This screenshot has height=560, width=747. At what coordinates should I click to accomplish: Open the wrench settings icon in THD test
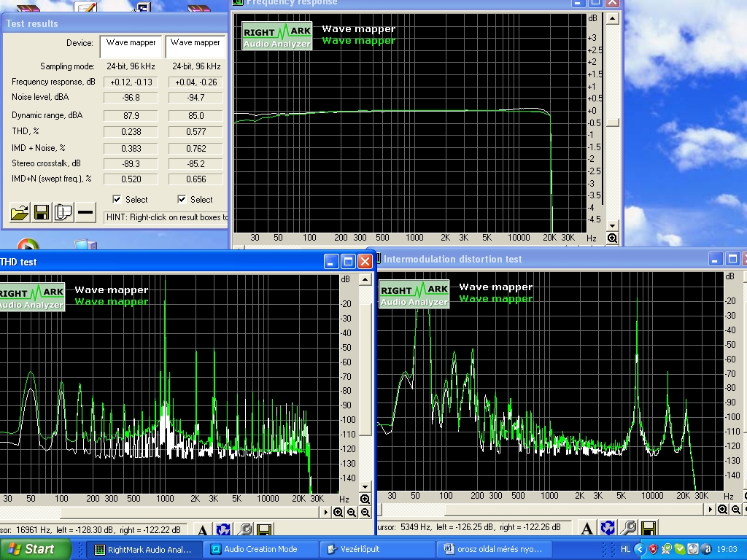[x=244, y=529]
